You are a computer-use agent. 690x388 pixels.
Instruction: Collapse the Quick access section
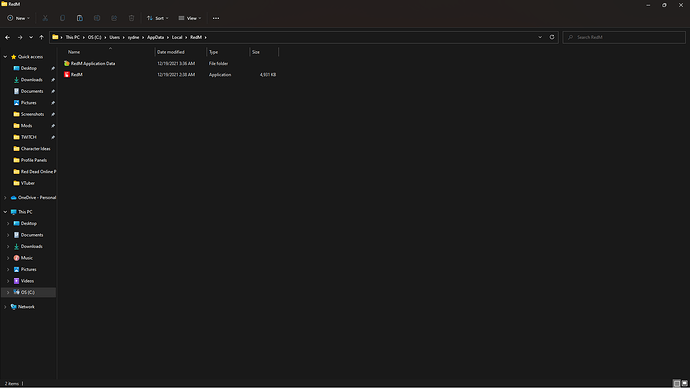click(5, 57)
